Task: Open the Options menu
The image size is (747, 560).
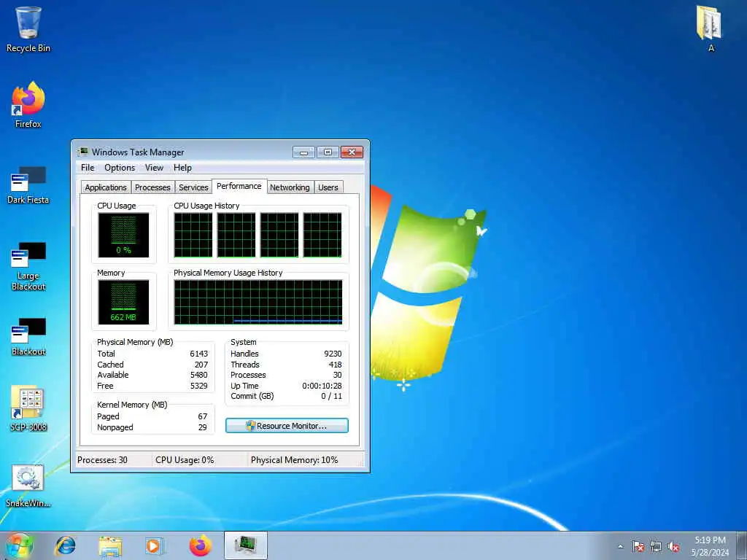Action: click(x=120, y=168)
